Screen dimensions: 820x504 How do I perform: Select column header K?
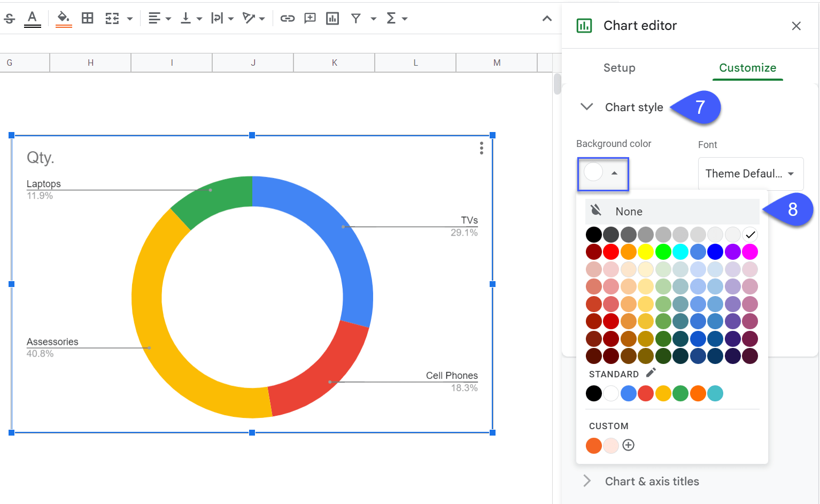coord(334,63)
